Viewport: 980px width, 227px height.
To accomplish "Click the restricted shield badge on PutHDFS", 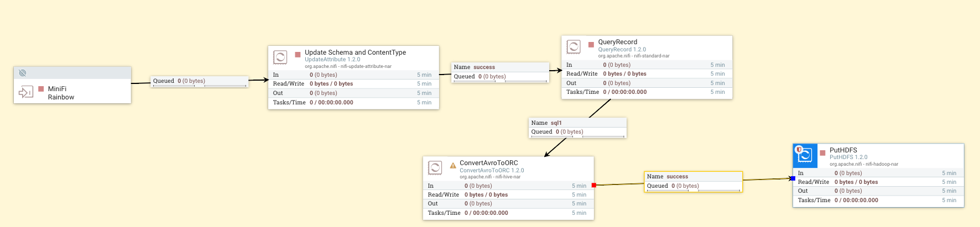I will point(799,150).
